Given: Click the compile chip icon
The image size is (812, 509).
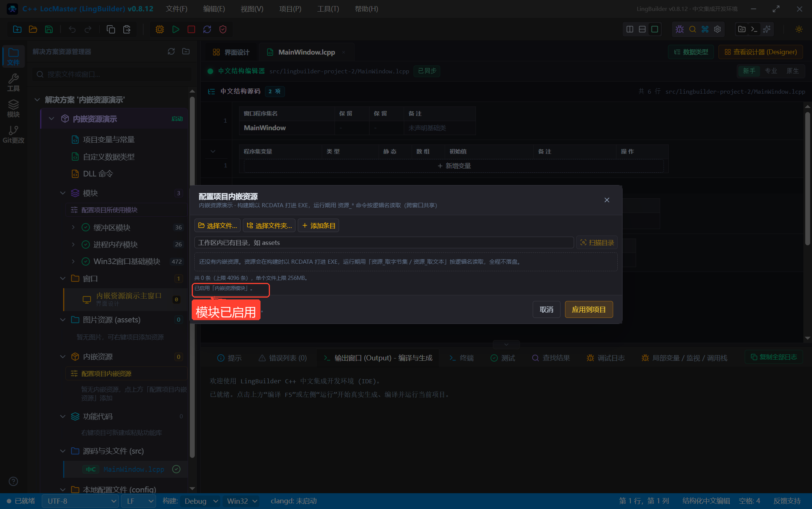Looking at the screenshot, I should click(x=160, y=29).
